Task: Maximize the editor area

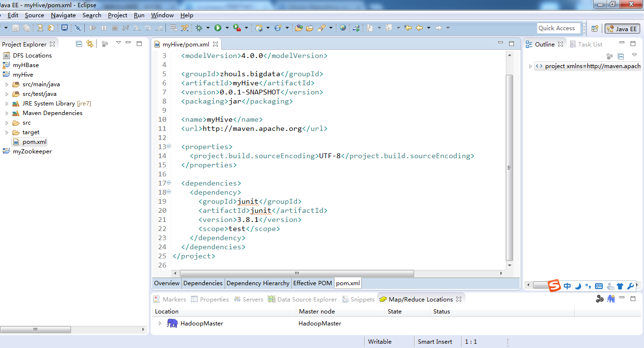Action: (x=512, y=44)
